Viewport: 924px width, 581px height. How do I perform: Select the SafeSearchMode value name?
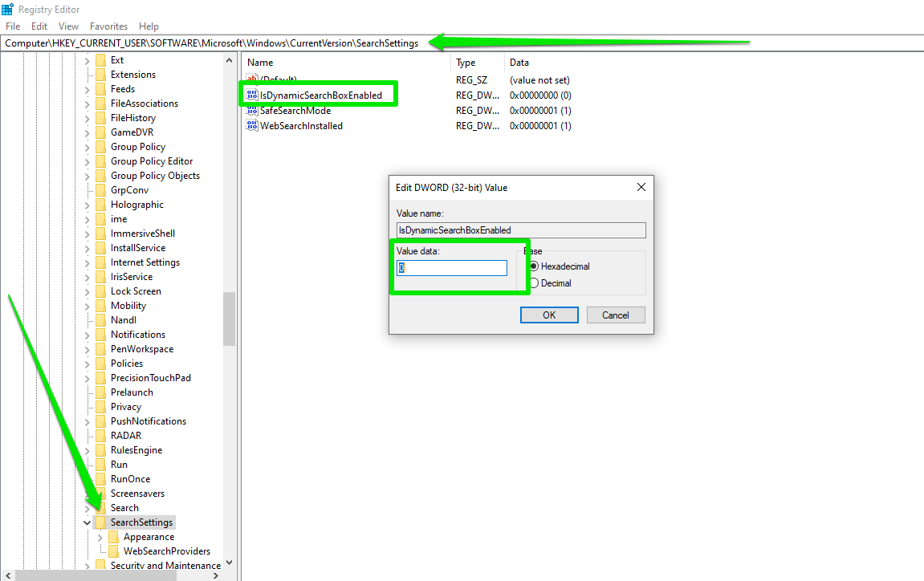(295, 110)
